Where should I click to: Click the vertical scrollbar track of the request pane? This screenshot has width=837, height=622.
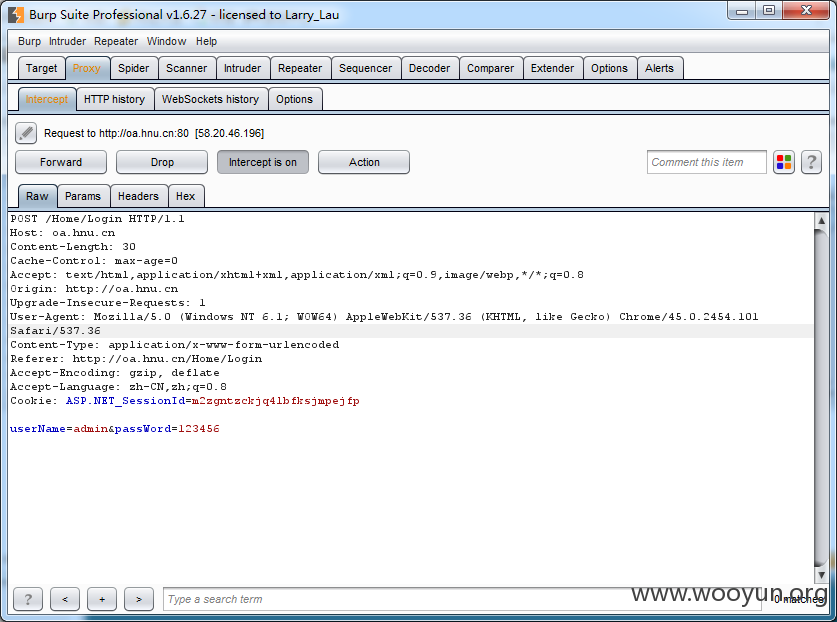821,398
